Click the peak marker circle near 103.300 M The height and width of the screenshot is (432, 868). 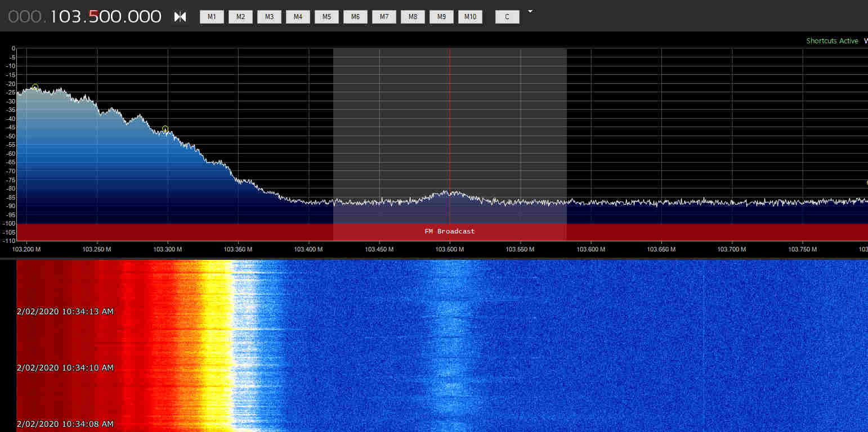pos(165,129)
